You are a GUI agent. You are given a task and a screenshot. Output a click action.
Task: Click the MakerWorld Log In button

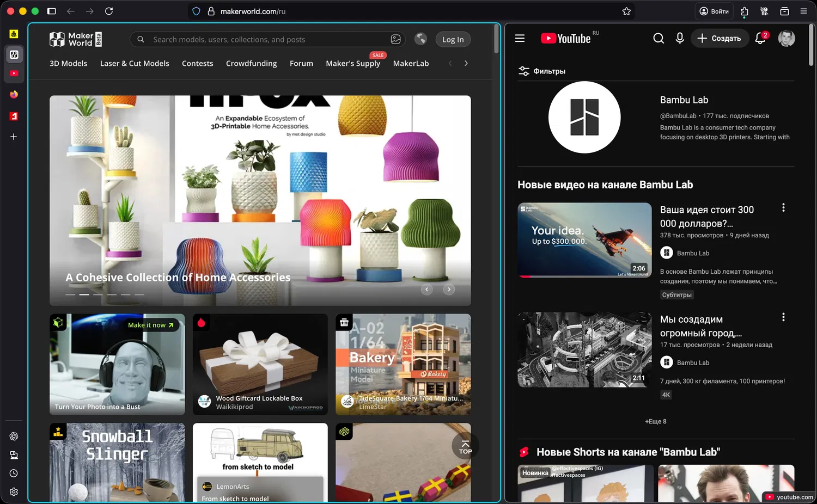453,39
